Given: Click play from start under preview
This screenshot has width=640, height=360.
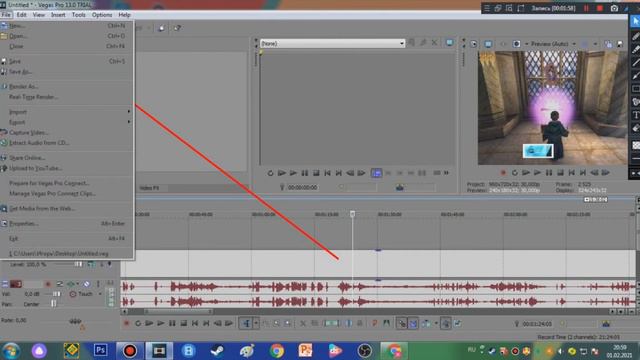Looking at the screenshot, I should [x=526, y=173].
